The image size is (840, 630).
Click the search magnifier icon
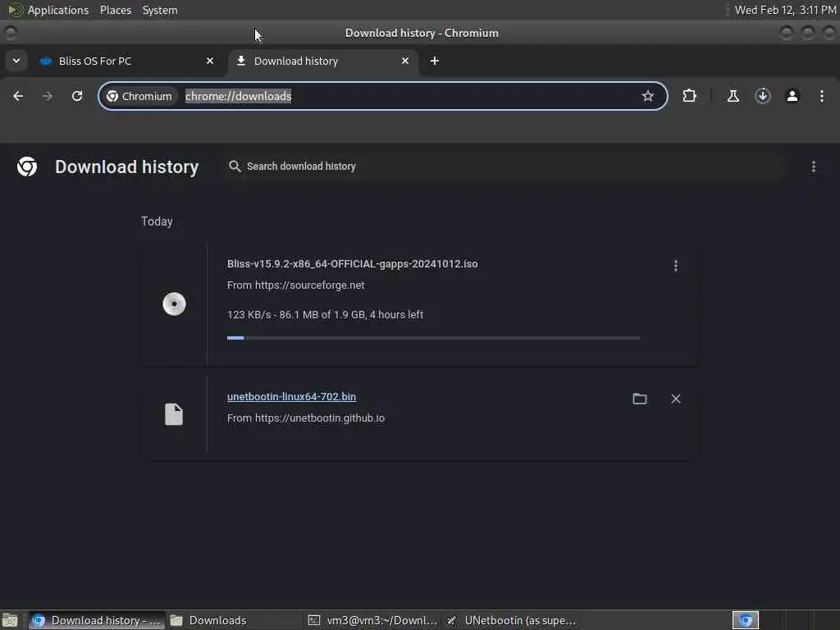(235, 167)
